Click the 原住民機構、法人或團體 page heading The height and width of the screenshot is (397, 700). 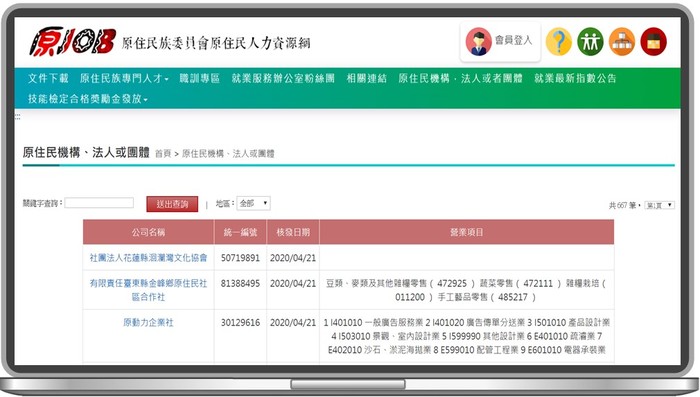point(86,153)
